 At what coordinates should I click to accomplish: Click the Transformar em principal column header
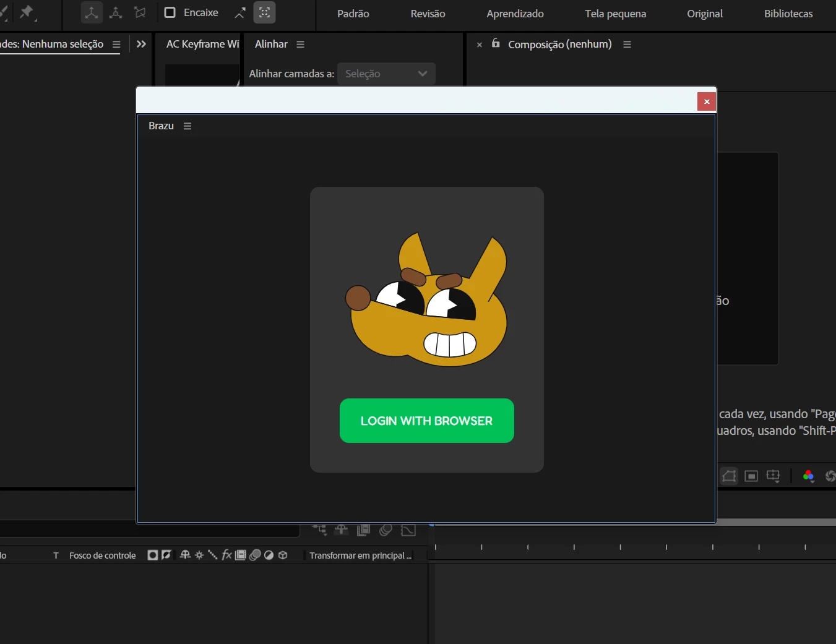coord(360,556)
